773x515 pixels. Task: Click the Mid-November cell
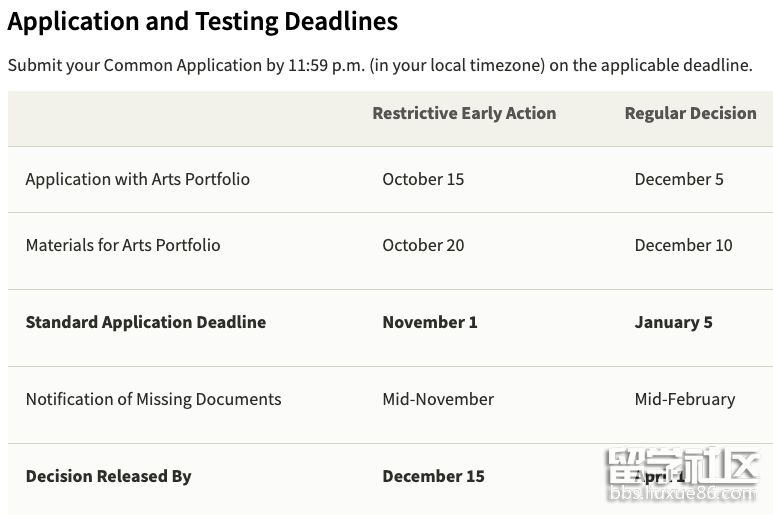(438, 399)
